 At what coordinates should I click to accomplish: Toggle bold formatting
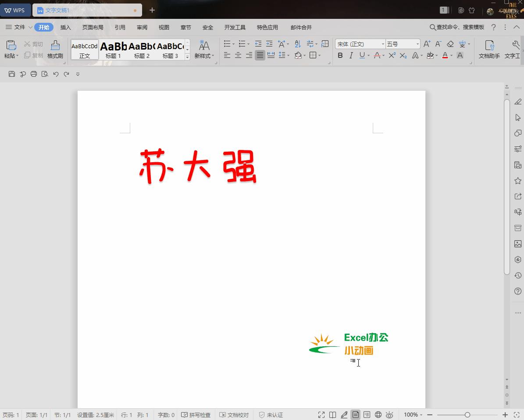(x=340, y=55)
